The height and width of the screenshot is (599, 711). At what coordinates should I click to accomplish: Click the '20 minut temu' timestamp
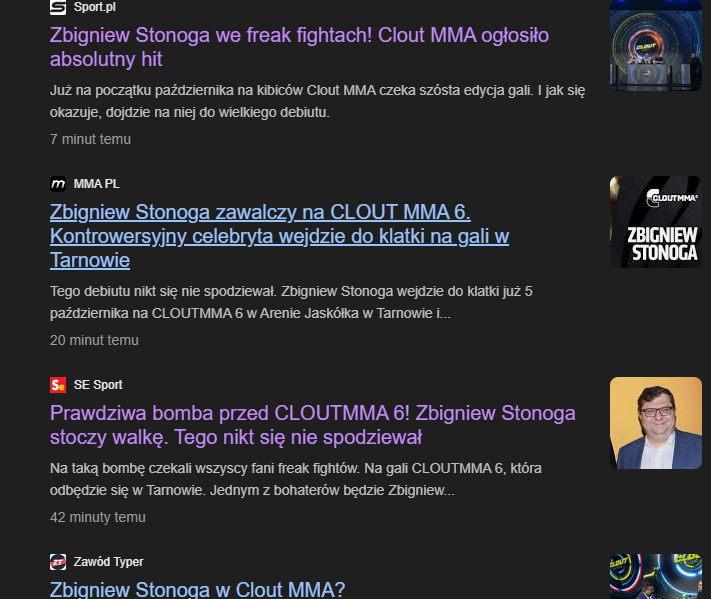[x=94, y=340]
